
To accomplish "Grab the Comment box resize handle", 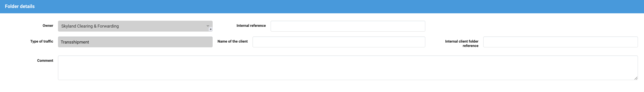I will point(635,78).
